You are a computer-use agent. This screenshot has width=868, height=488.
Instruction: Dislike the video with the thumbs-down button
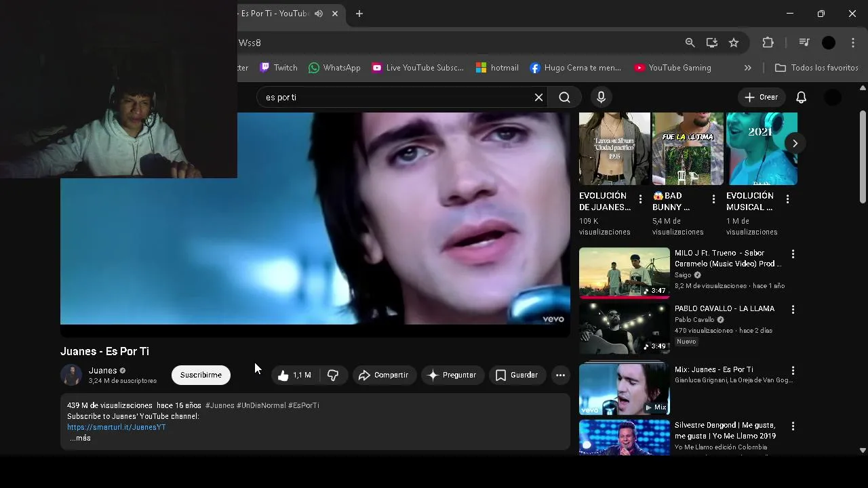point(333,375)
